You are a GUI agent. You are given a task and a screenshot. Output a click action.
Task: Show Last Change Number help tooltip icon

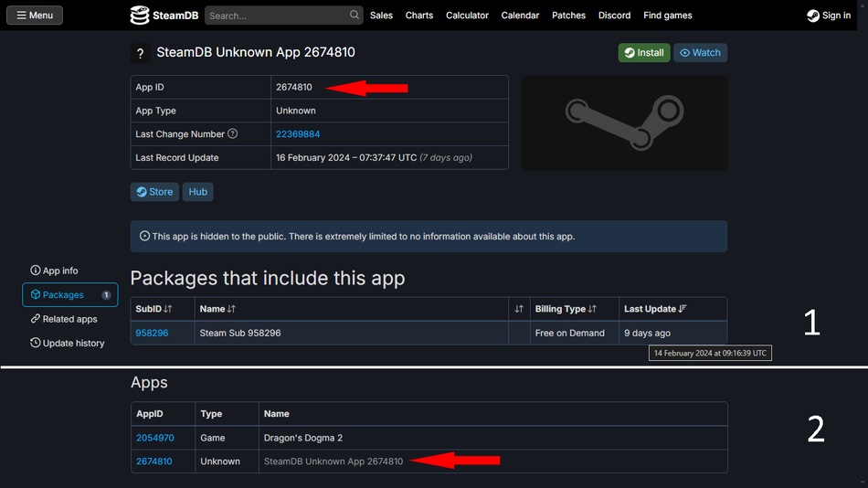[x=233, y=133]
